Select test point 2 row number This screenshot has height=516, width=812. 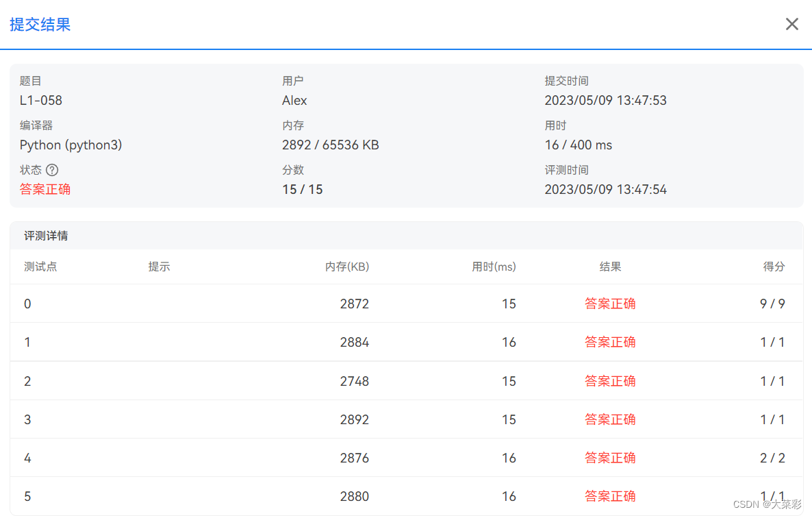coord(27,381)
